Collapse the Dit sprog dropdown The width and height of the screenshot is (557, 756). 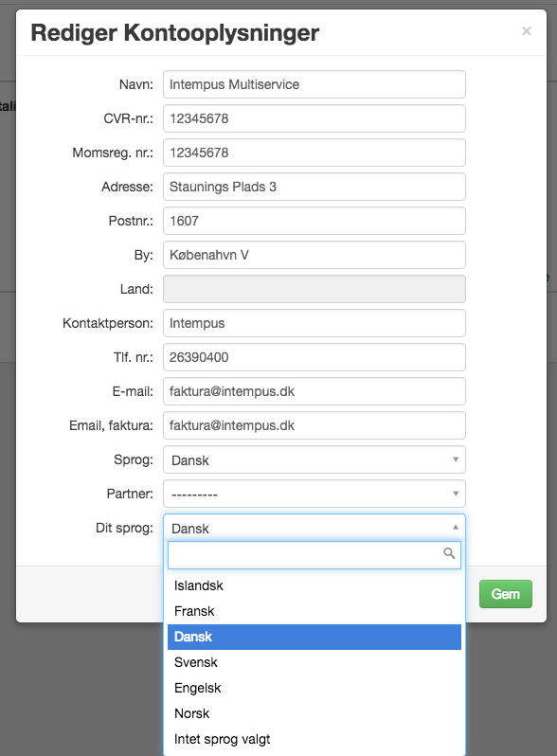click(314, 528)
